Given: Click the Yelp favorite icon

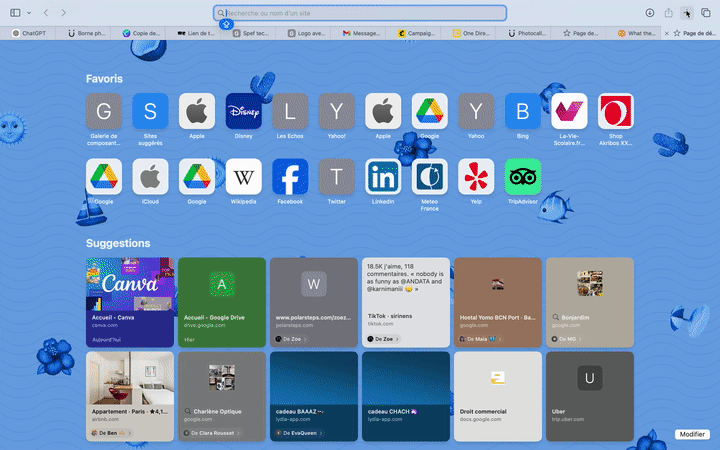Looking at the screenshot, I should pos(476,177).
